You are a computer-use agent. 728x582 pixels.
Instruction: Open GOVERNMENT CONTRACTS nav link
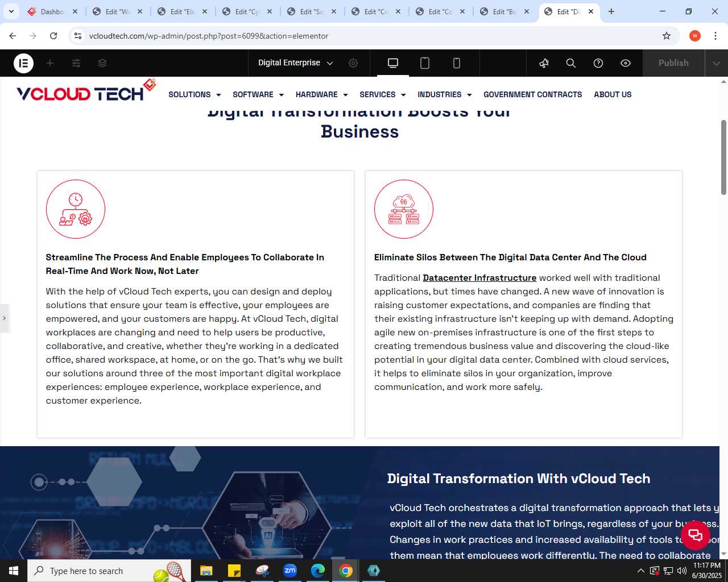point(533,94)
